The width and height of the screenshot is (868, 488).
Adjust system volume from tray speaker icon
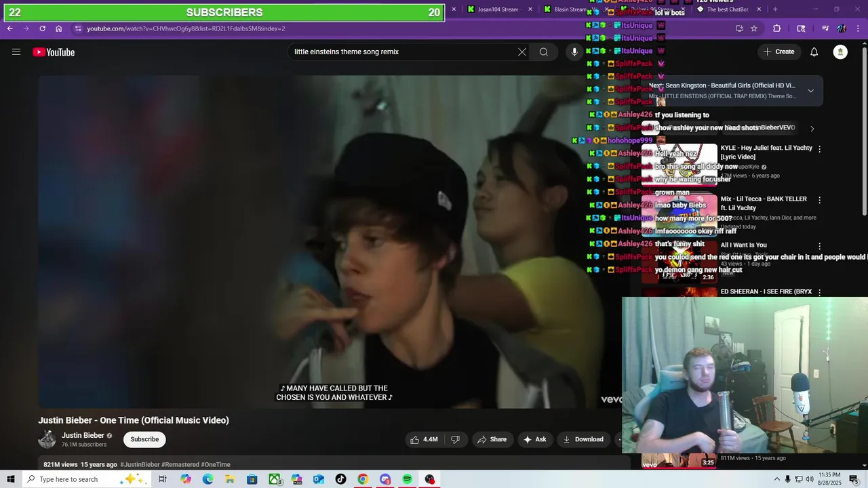tap(810, 479)
